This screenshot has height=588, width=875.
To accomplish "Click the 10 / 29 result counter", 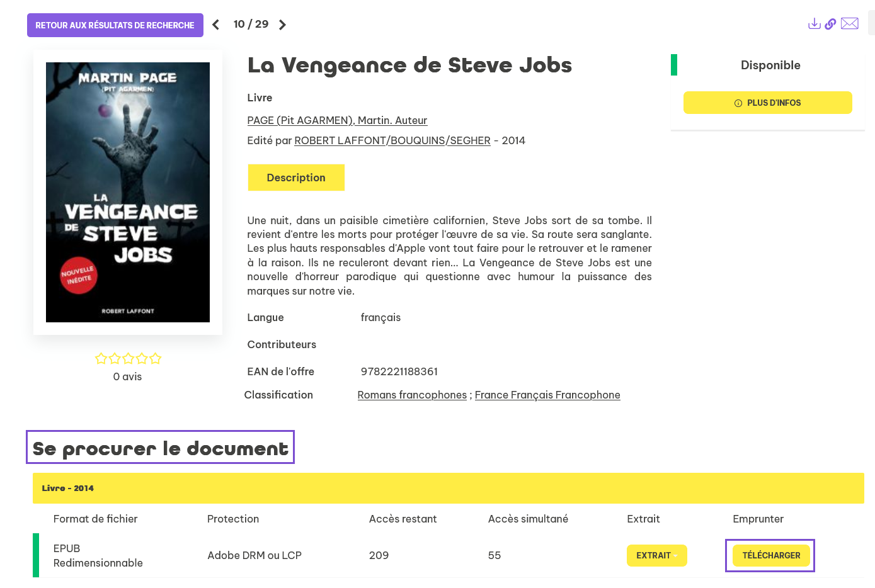I will click(x=251, y=24).
